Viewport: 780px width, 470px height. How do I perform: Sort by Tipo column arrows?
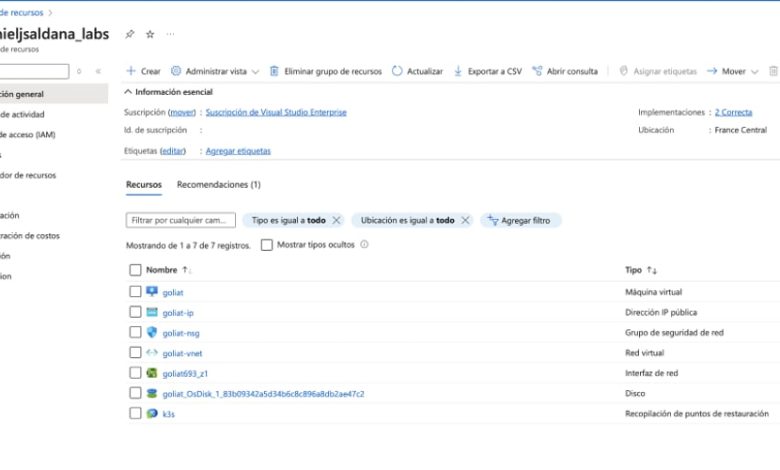(652, 270)
